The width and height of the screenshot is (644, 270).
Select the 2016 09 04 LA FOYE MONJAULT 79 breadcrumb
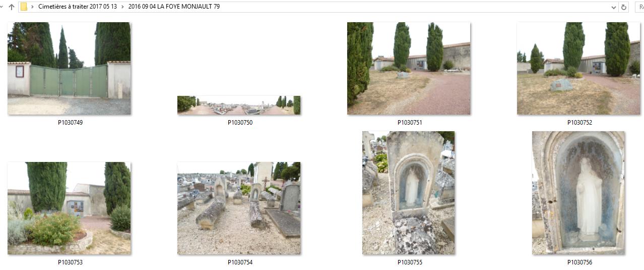pos(174,7)
